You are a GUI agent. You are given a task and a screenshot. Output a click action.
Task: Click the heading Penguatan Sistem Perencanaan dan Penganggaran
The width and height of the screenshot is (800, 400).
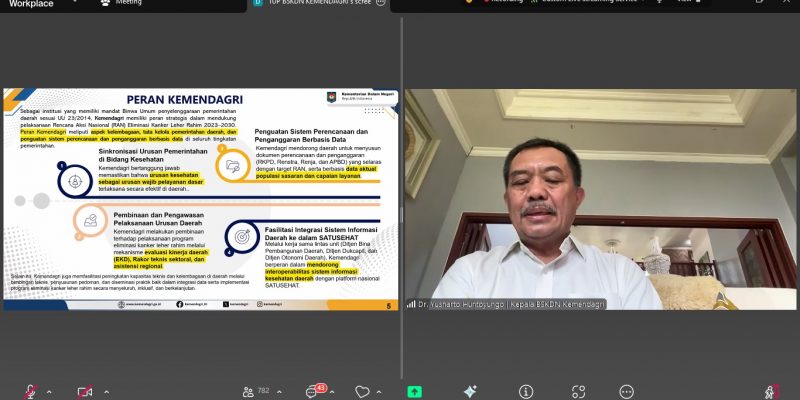311,135
